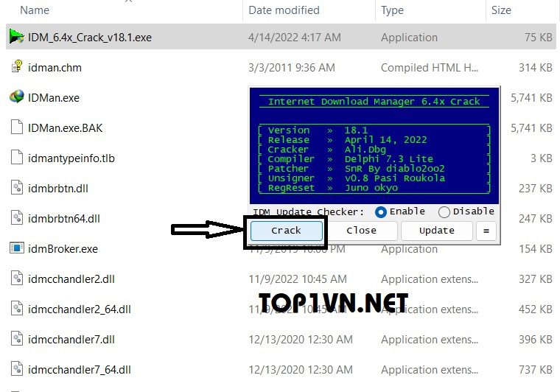Select file name idmcchandler2_64.dll

coord(80,309)
